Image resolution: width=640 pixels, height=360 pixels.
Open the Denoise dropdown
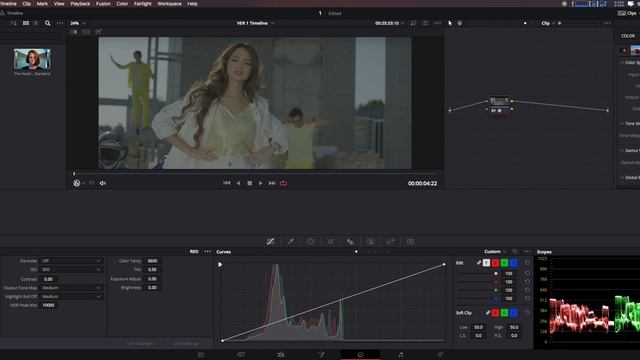point(71,261)
